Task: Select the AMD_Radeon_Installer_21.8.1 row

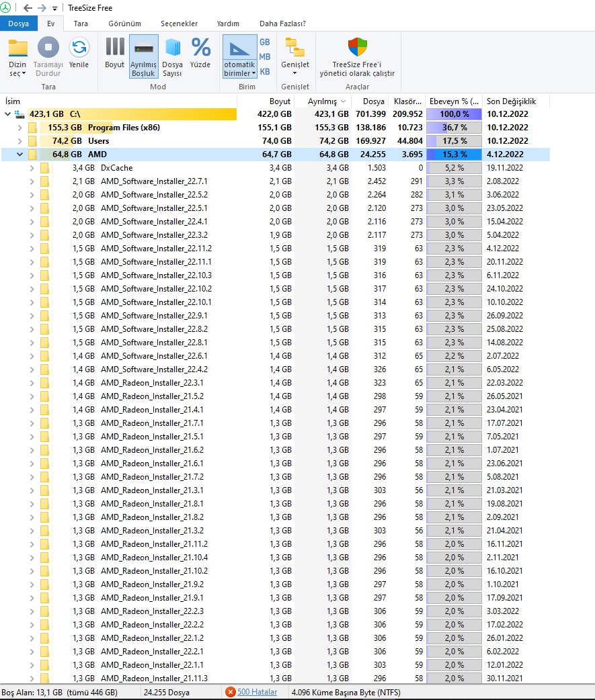Action: 276,504
